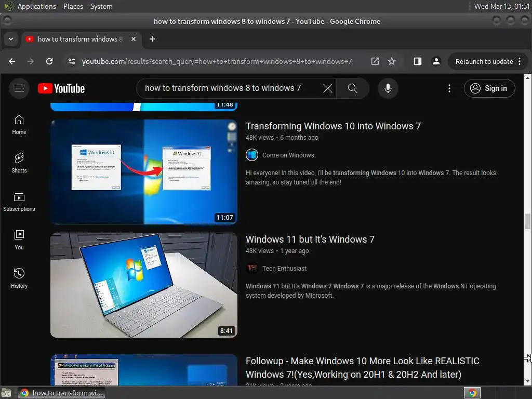This screenshot has height=399, width=532.
Task: Go to YouTube home via logo
Action: 61,88
